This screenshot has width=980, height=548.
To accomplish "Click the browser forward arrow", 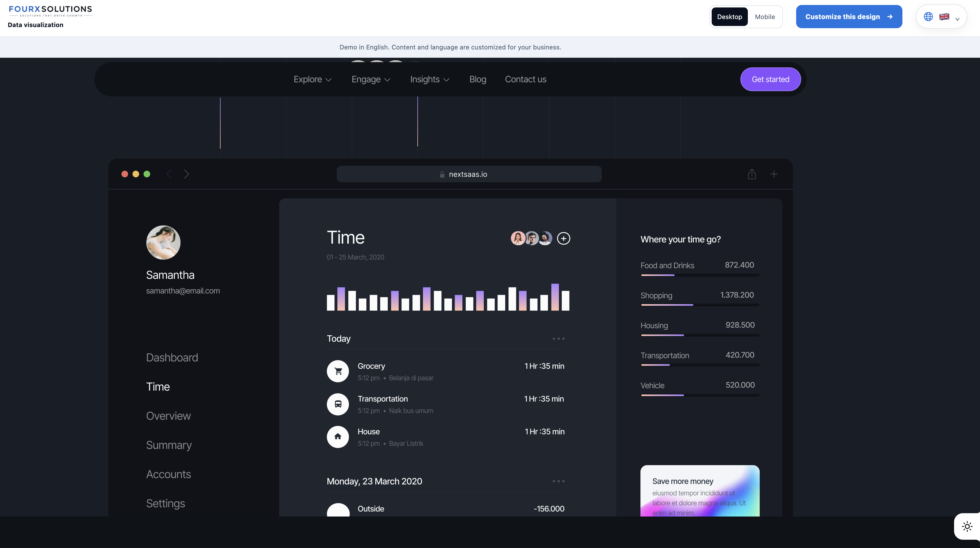I will (x=186, y=174).
